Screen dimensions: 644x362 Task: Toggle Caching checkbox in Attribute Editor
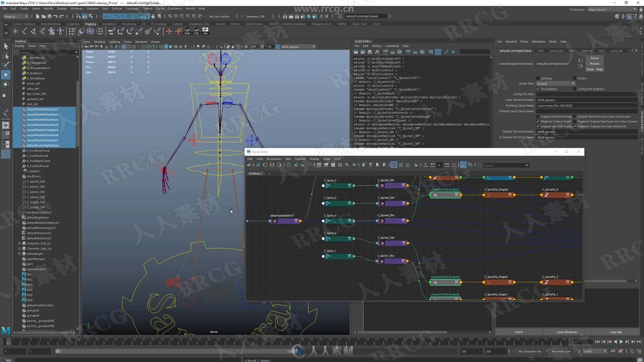[538, 78]
